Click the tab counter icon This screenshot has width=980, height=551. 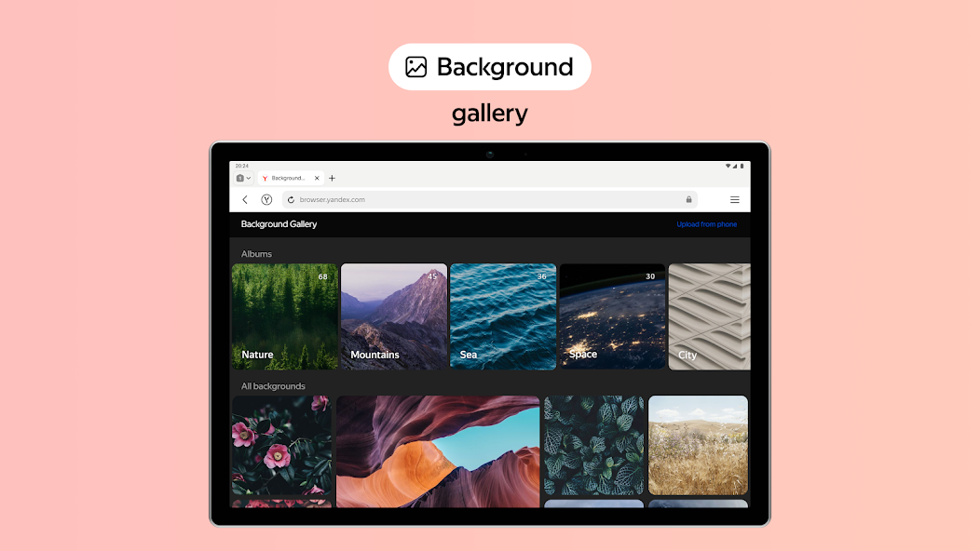point(240,177)
